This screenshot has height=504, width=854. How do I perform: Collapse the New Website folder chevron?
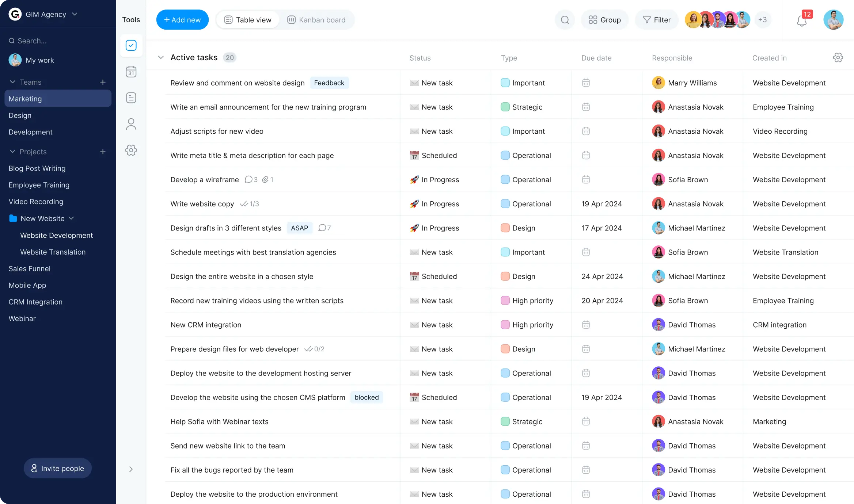click(71, 218)
